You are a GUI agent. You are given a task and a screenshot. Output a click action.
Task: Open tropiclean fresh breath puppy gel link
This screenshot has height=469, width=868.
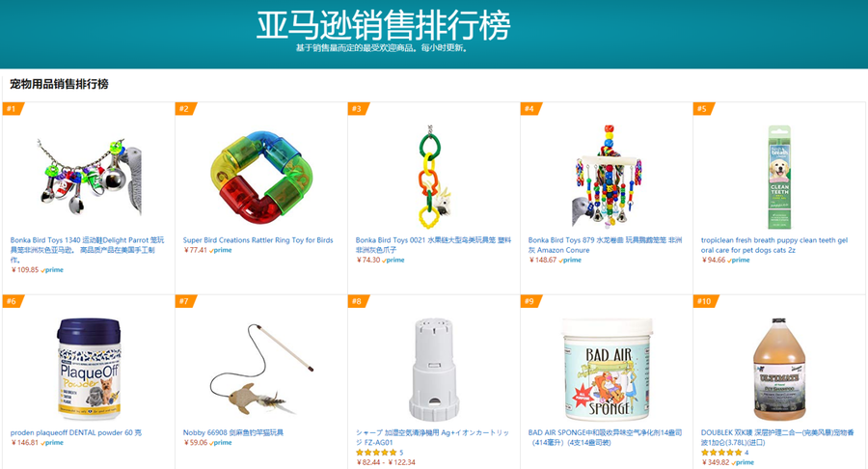[x=773, y=245]
